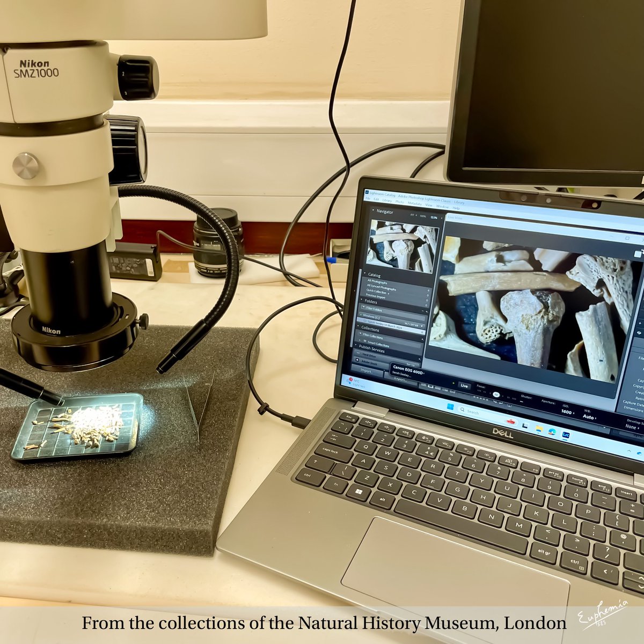Screen dimensions: 644x644
Task: Open the Library menu
Action: click(387, 201)
